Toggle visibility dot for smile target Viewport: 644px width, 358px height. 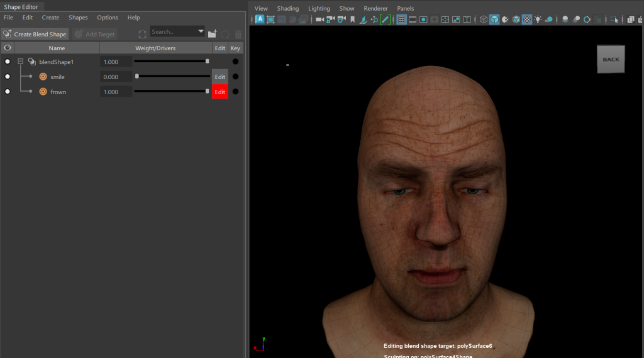8,77
